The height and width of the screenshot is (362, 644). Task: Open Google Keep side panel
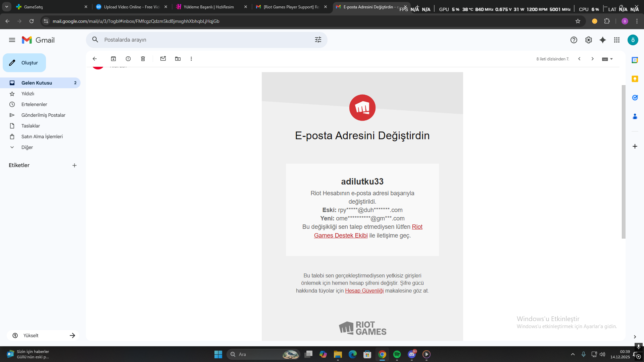[635, 79]
